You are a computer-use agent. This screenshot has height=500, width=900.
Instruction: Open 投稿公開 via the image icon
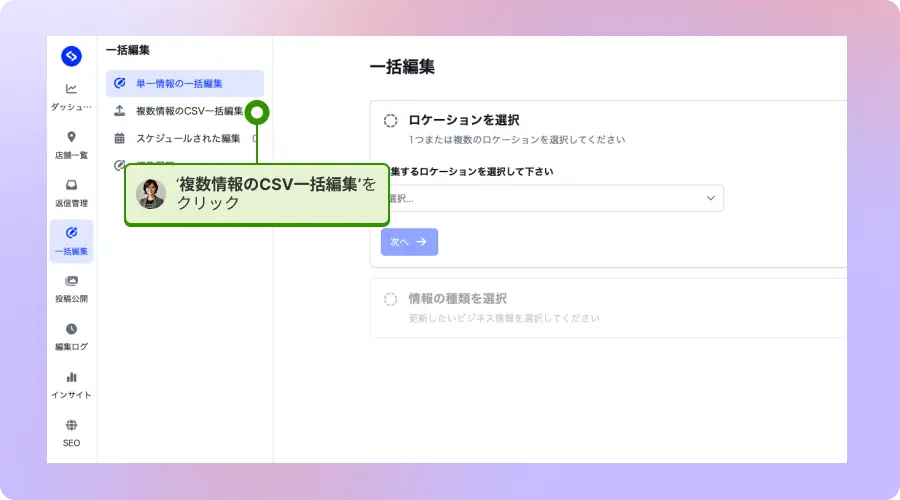(x=71, y=281)
